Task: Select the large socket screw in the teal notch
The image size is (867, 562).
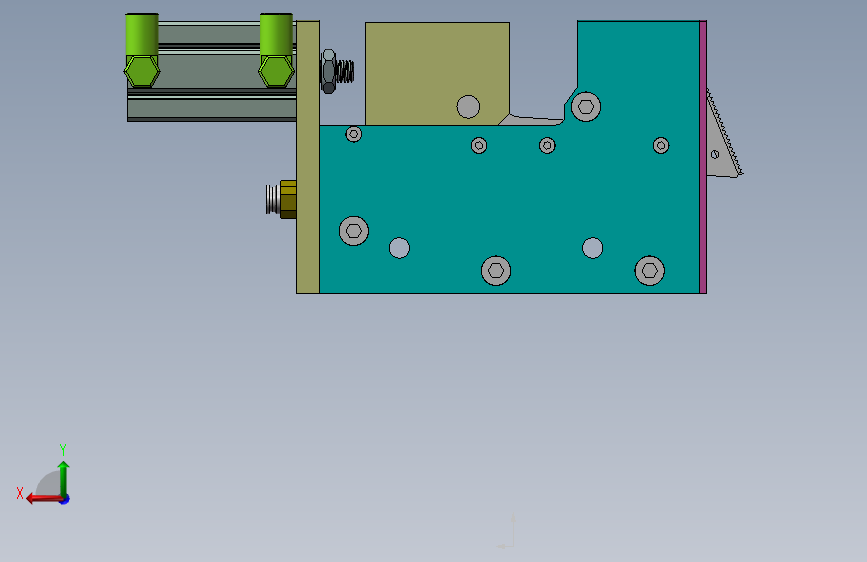Action: pos(586,107)
